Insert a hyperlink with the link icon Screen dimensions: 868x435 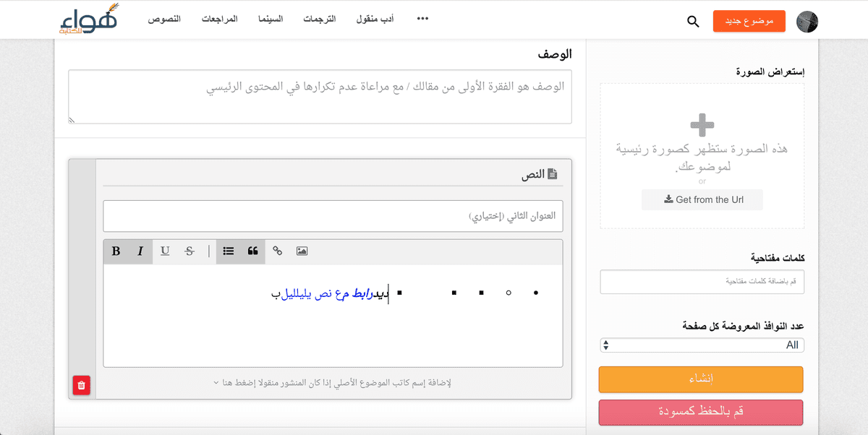278,251
